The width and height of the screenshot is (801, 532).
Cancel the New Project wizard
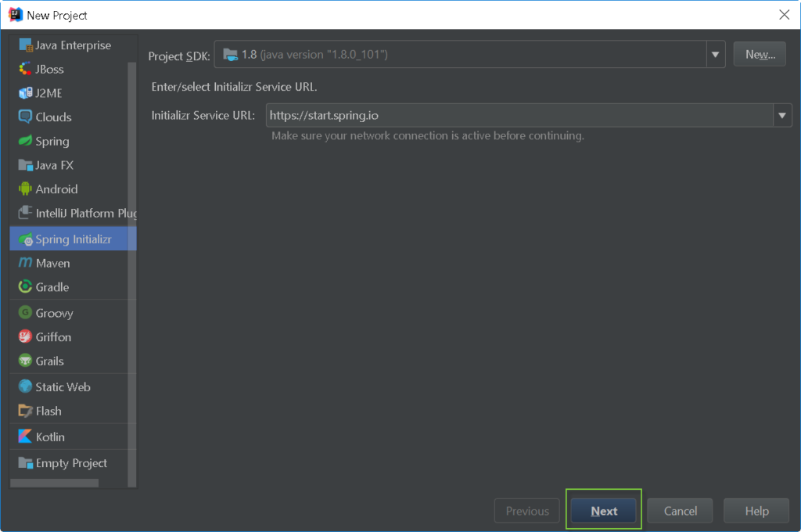pos(680,511)
